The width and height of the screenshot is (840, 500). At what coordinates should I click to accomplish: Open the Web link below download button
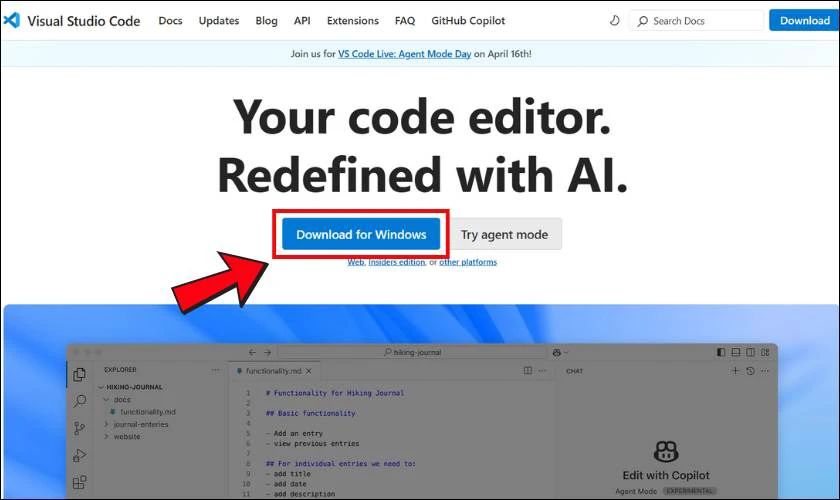point(356,262)
